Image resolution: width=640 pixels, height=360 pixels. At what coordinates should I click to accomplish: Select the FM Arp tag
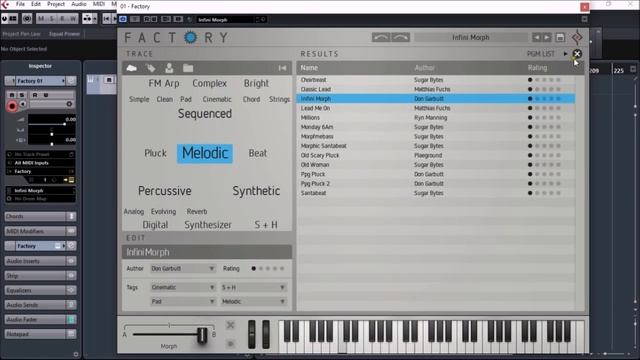164,83
